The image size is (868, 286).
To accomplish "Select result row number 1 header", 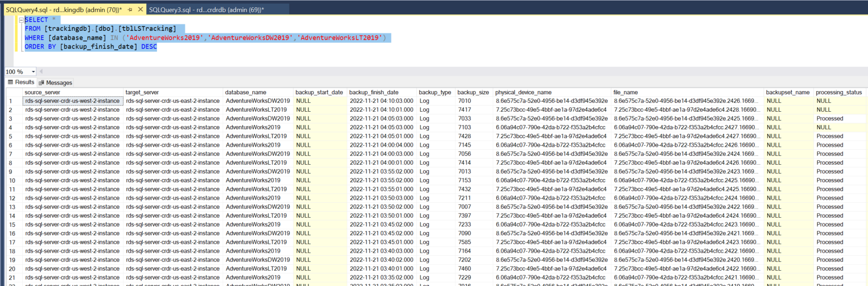I will click(x=14, y=101).
